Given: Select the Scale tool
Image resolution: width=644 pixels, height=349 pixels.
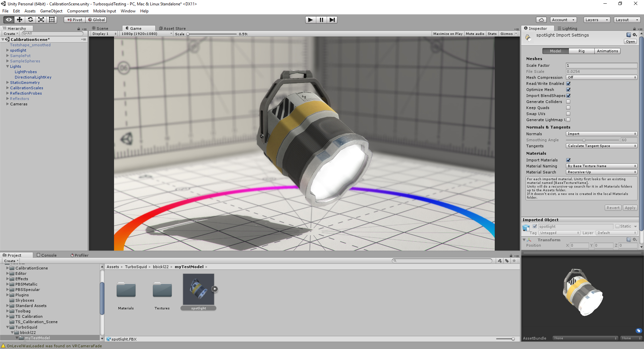Looking at the screenshot, I should (x=41, y=20).
